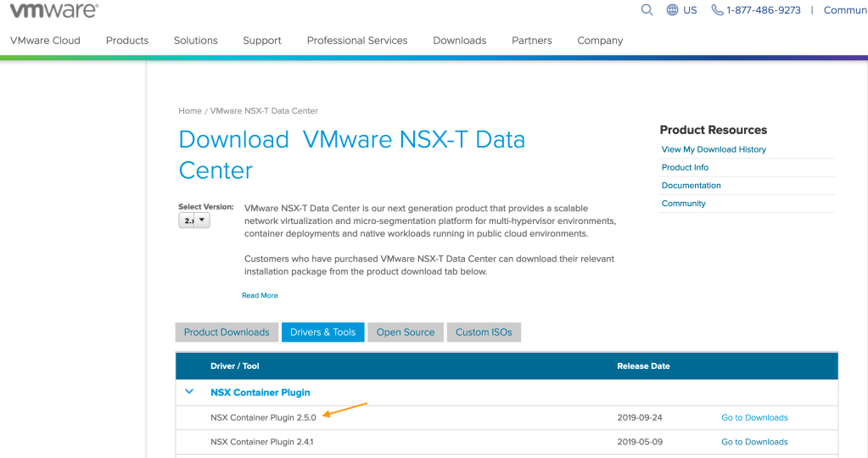
Task: Open the Downloads menu in navigation
Action: (x=459, y=41)
